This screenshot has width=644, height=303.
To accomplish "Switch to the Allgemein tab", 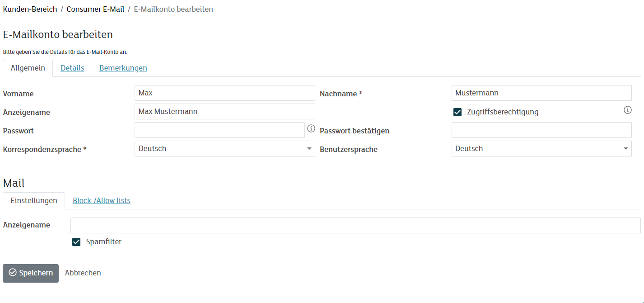I will pyautogui.click(x=28, y=68).
